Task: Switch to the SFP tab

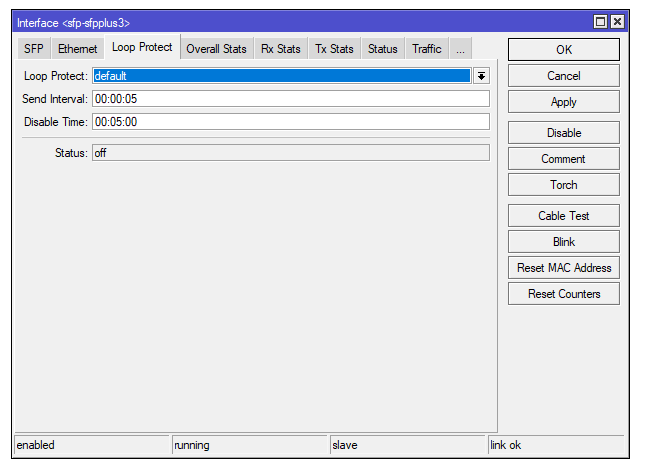Action: (33, 49)
